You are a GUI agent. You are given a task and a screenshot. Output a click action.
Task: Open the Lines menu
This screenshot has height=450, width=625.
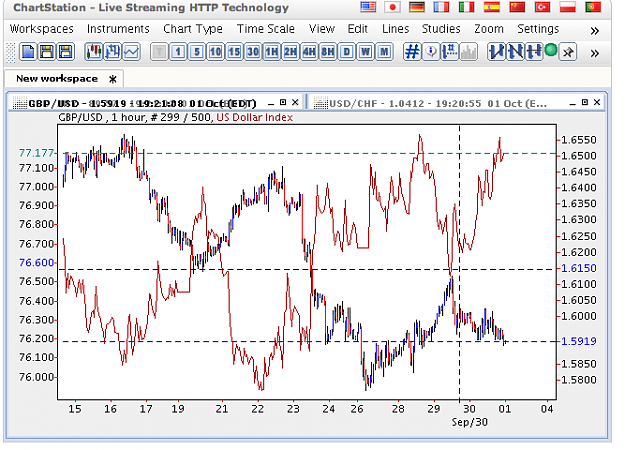(395, 29)
